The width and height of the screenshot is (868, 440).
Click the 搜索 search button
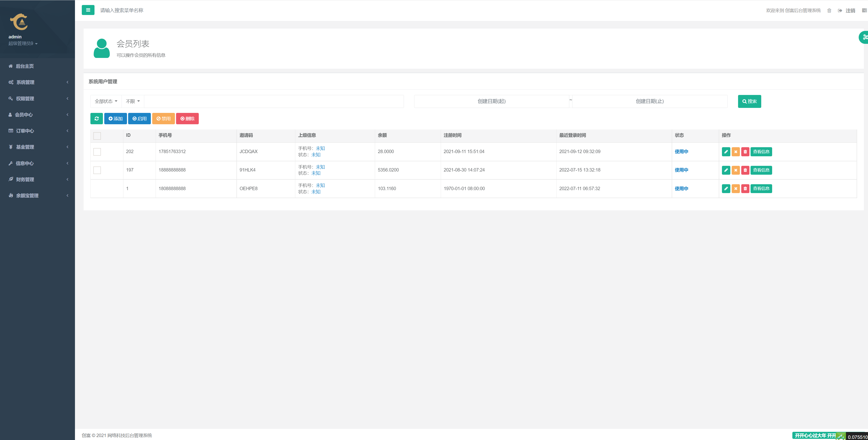click(749, 101)
